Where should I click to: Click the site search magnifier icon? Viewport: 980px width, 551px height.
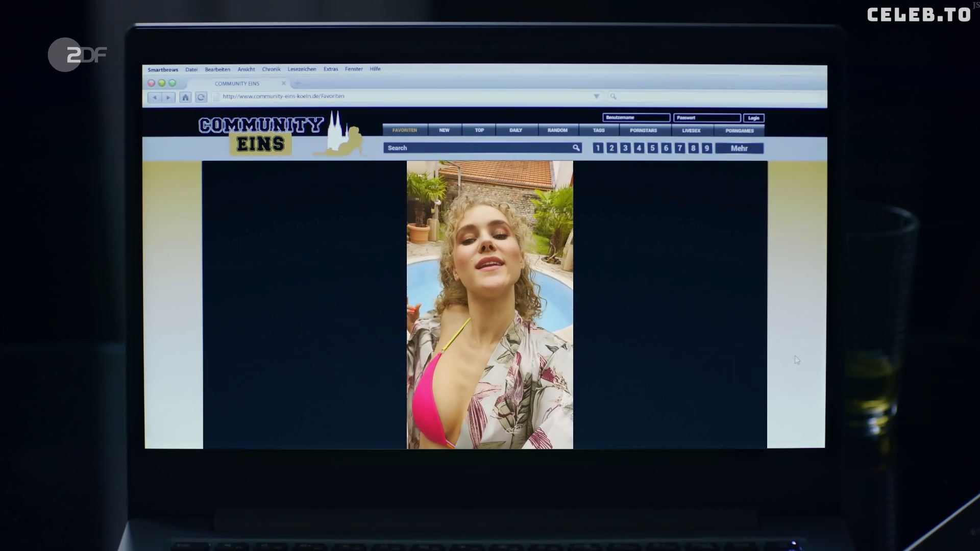pyautogui.click(x=576, y=148)
